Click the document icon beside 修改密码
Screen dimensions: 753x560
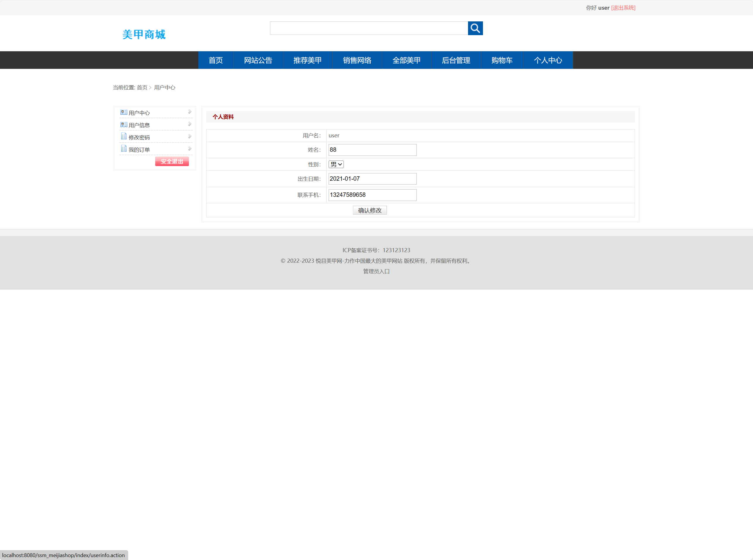tap(123, 136)
